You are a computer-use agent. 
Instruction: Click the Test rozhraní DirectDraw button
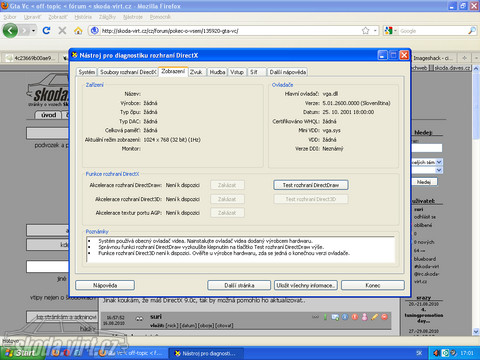311,185
